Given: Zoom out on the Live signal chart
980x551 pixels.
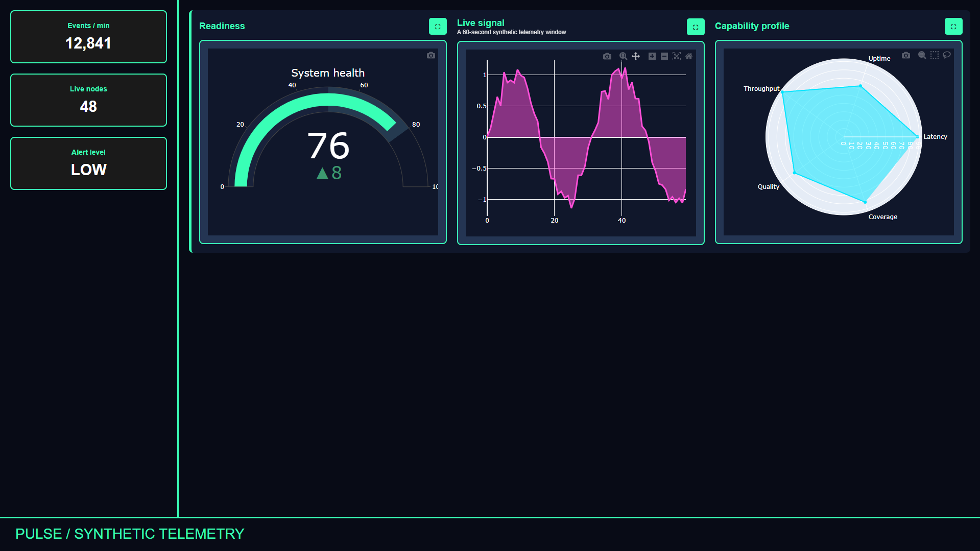Looking at the screenshot, I should 664,56.
